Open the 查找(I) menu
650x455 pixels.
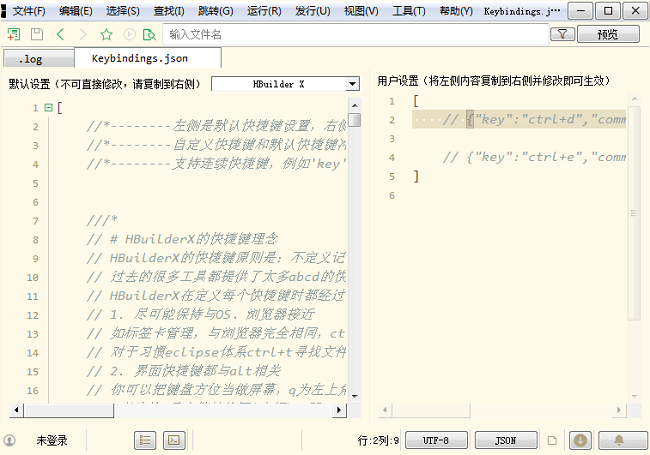tap(169, 11)
